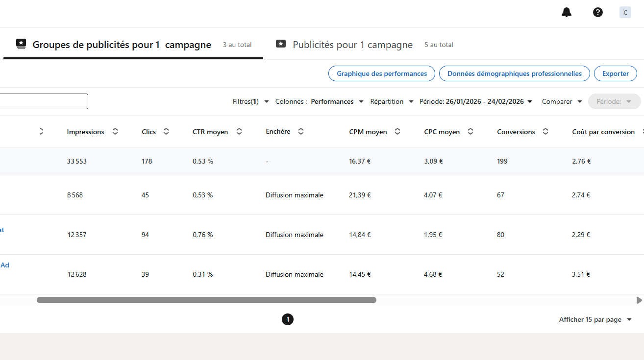Sort by Conversions column sort icon
The width and height of the screenshot is (644, 360).
coord(545,132)
